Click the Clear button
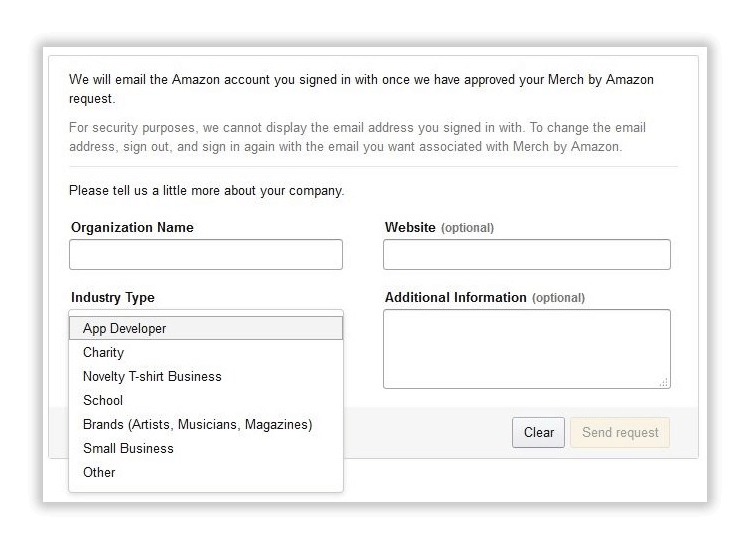 538,432
